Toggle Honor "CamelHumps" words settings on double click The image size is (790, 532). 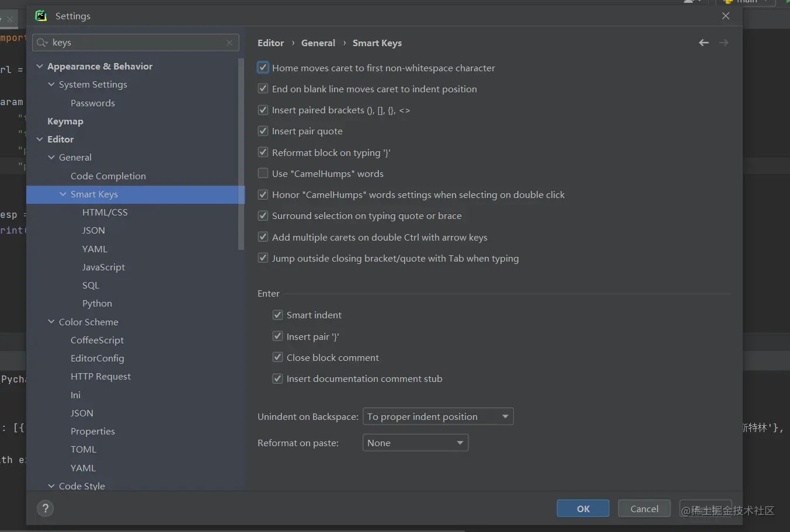(x=263, y=194)
